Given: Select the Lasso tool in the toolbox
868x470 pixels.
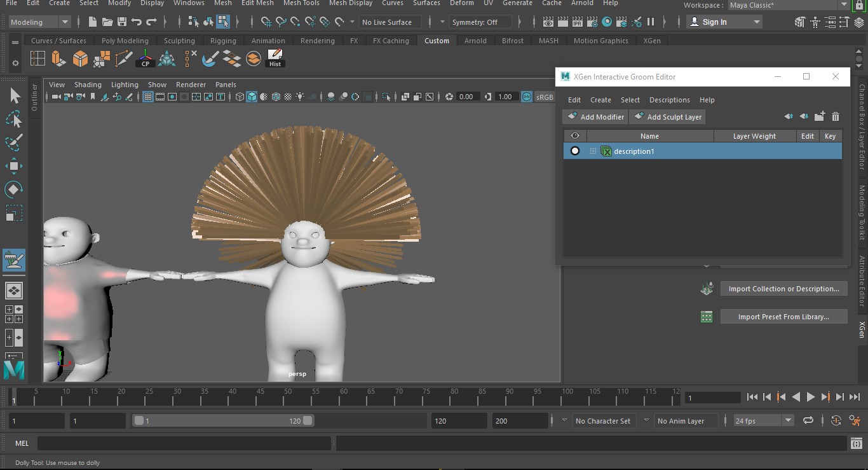Looking at the screenshot, I should (x=14, y=119).
